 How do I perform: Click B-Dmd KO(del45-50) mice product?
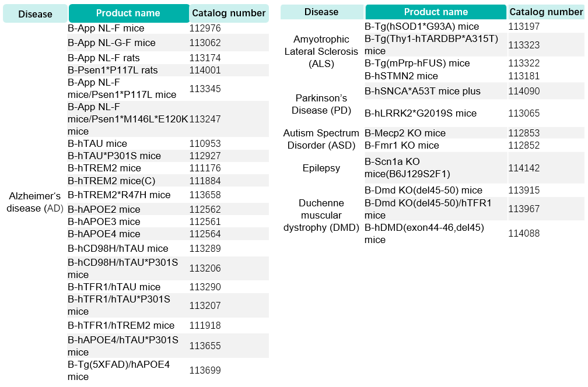tap(423, 190)
